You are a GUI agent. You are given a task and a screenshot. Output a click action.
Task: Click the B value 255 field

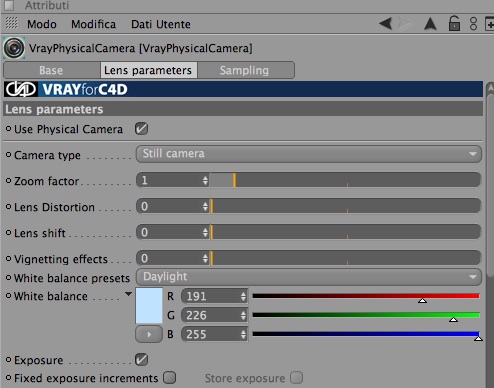tap(214, 334)
